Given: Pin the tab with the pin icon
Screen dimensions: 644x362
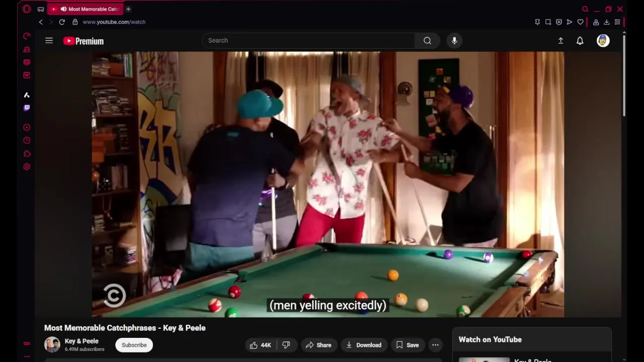Looking at the screenshot, I should click(x=537, y=22).
